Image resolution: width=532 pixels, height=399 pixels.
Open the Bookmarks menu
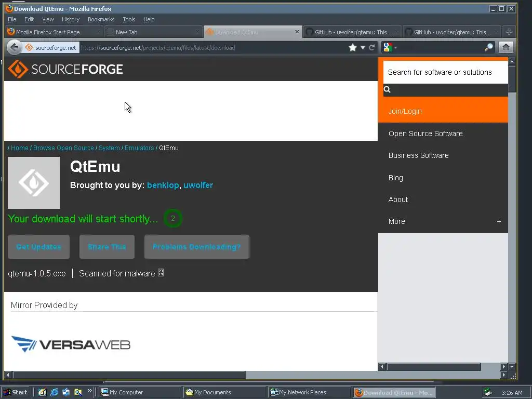(101, 19)
